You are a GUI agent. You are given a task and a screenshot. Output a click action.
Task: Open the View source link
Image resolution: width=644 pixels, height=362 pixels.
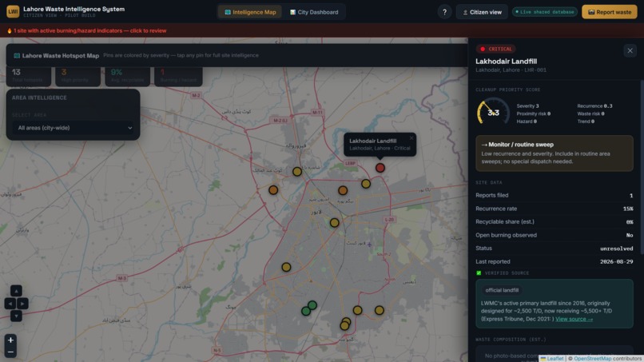point(574,319)
